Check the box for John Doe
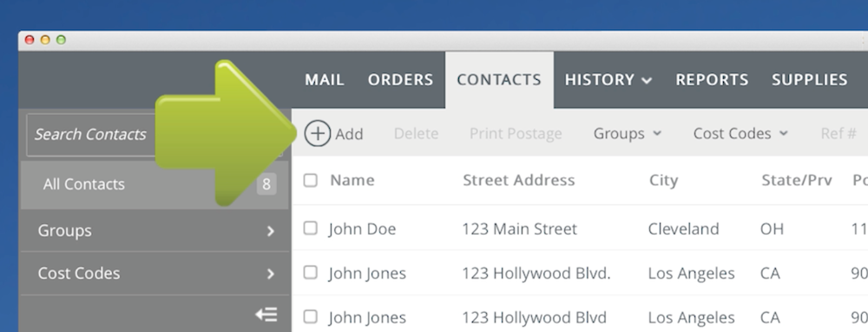This screenshot has width=868, height=332. click(311, 229)
